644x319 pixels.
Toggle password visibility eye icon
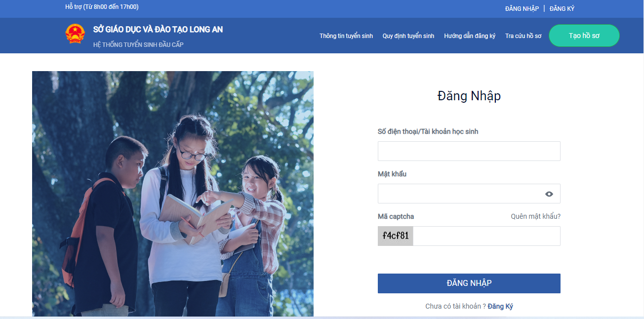(549, 194)
